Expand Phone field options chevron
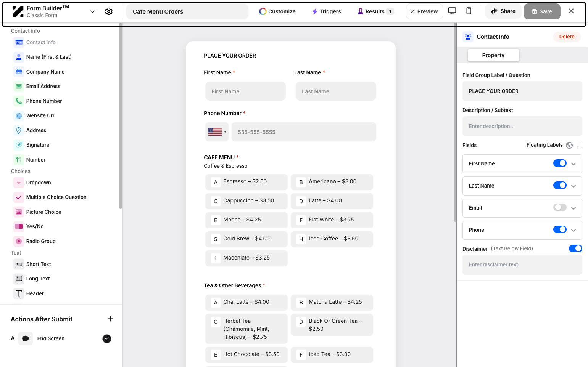588x367 pixels. [574, 230]
